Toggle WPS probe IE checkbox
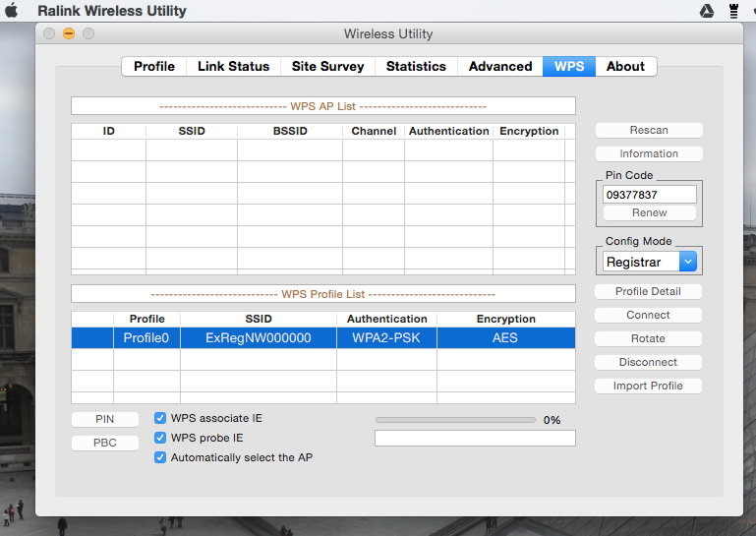 160,438
